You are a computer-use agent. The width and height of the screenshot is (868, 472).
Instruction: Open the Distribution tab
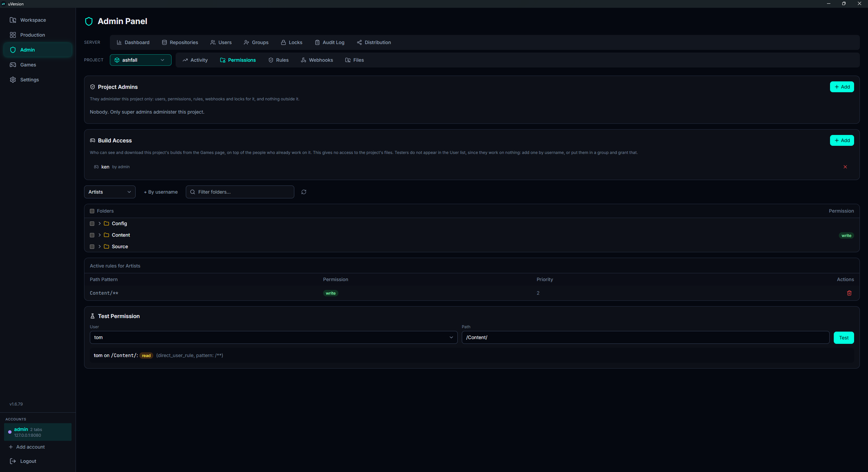(374, 42)
